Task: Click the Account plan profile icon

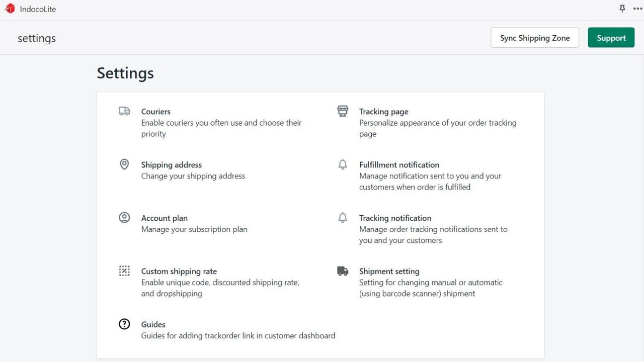Action: coord(124,218)
